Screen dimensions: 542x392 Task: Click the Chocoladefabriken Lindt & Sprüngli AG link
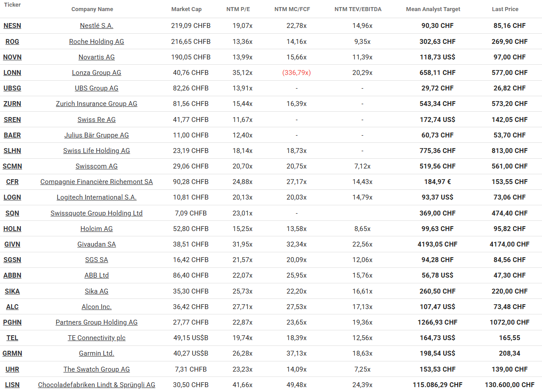(x=96, y=385)
